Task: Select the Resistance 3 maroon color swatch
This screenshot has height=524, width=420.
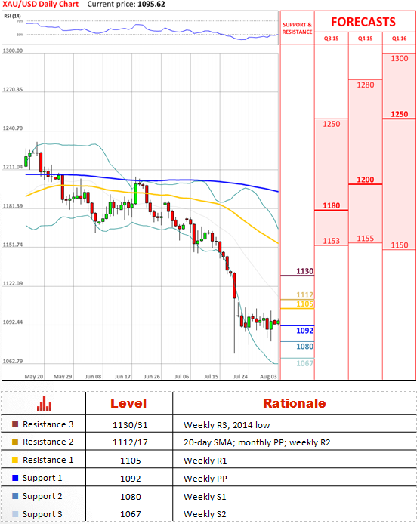Action: click(x=15, y=424)
